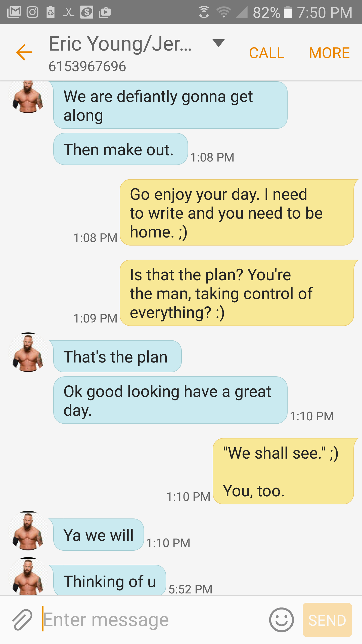Image resolution: width=362 pixels, height=644 pixels.
Task: Tap the Instagram notification icon in status bar
Action: pos(32,12)
